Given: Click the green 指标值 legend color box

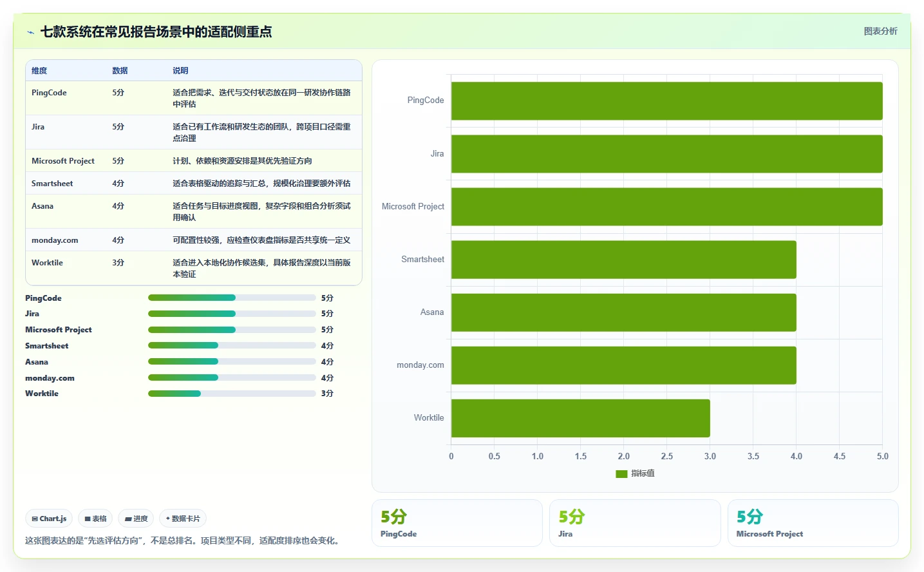Looking at the screenshot, I should 621,474.
